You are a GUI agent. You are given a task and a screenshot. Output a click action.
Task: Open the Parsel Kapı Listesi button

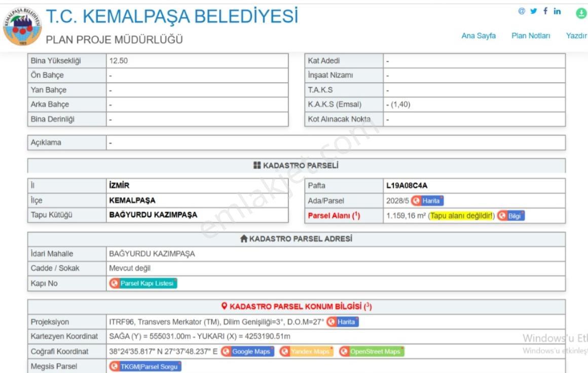143,283
